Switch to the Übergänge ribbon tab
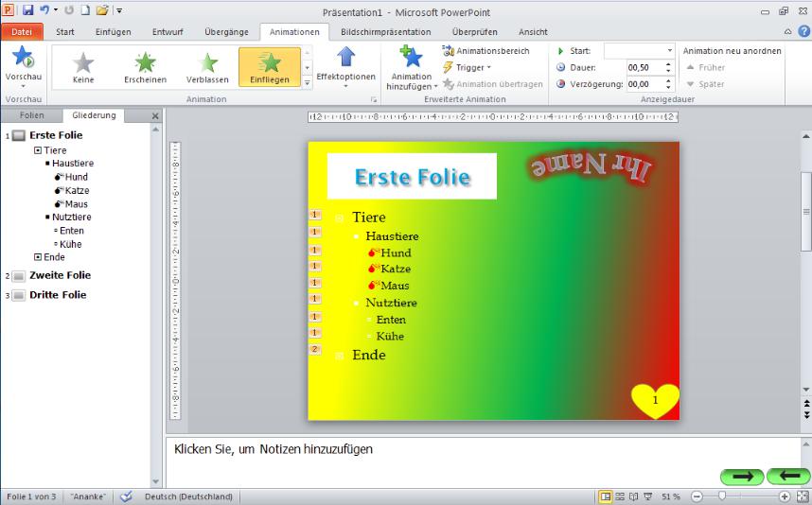 point(226,32)
